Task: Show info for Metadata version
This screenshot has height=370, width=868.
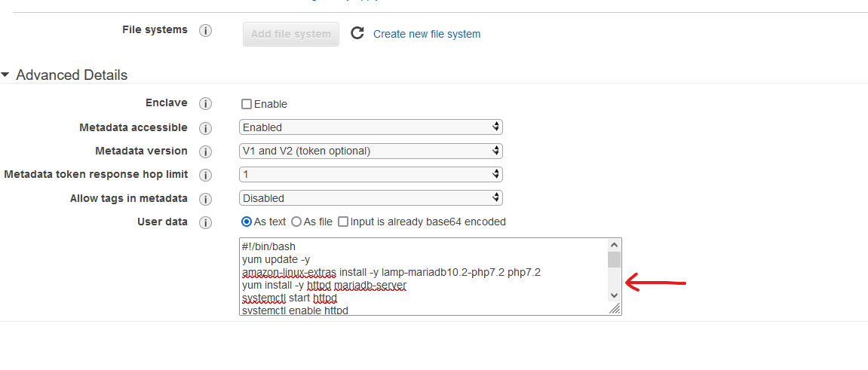Action: tap(205, 151)
